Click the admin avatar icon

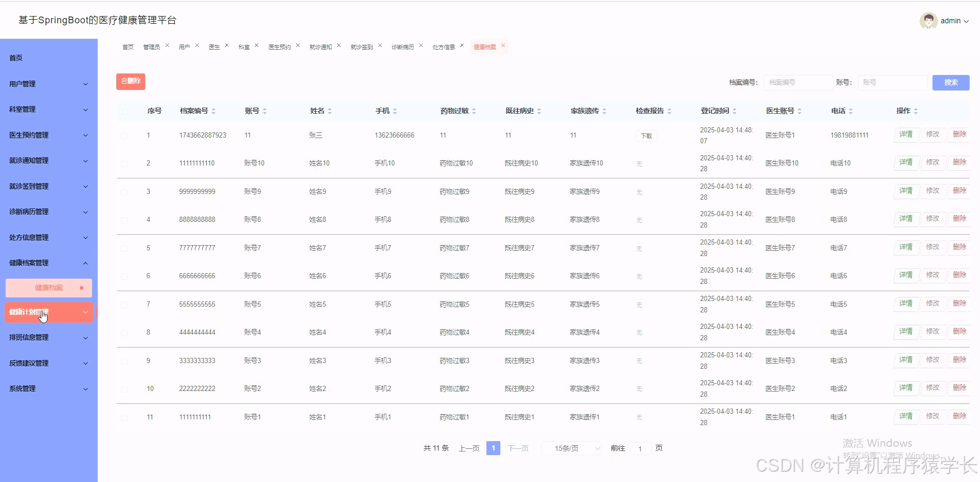pyautogui.click(x=928, y=21)
